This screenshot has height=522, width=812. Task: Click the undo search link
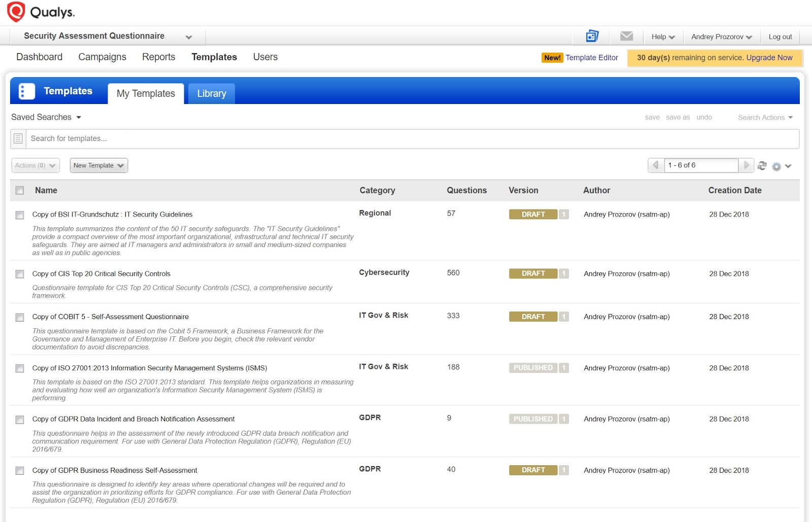coord(704,117)
